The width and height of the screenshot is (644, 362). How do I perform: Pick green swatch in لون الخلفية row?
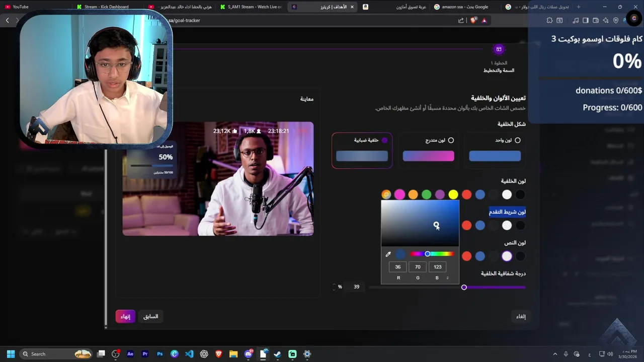pyautogui.click(x=427, y=195)
